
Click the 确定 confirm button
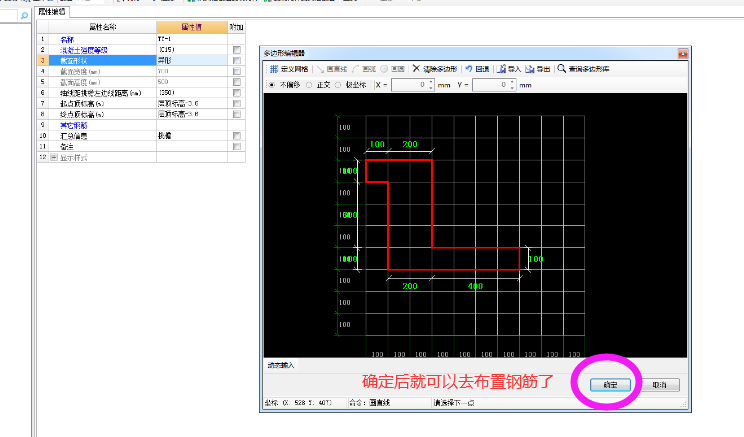pos(610,385)
